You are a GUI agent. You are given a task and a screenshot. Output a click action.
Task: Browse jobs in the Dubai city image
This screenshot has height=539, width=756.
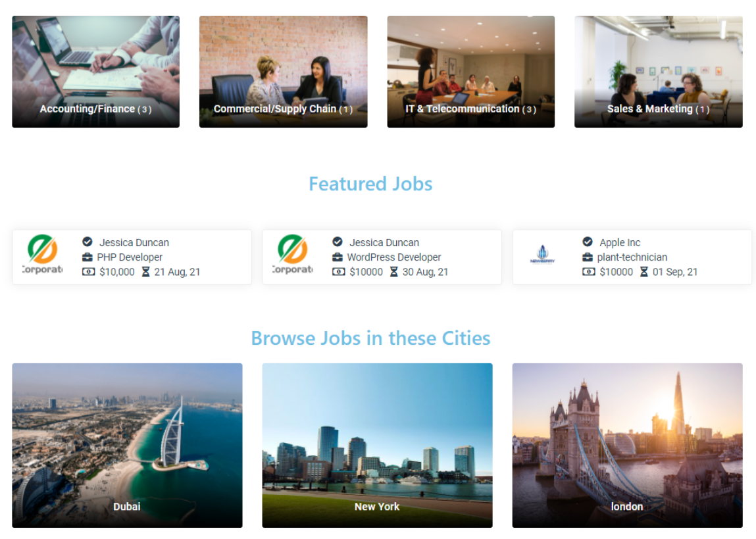click(127, 445)
